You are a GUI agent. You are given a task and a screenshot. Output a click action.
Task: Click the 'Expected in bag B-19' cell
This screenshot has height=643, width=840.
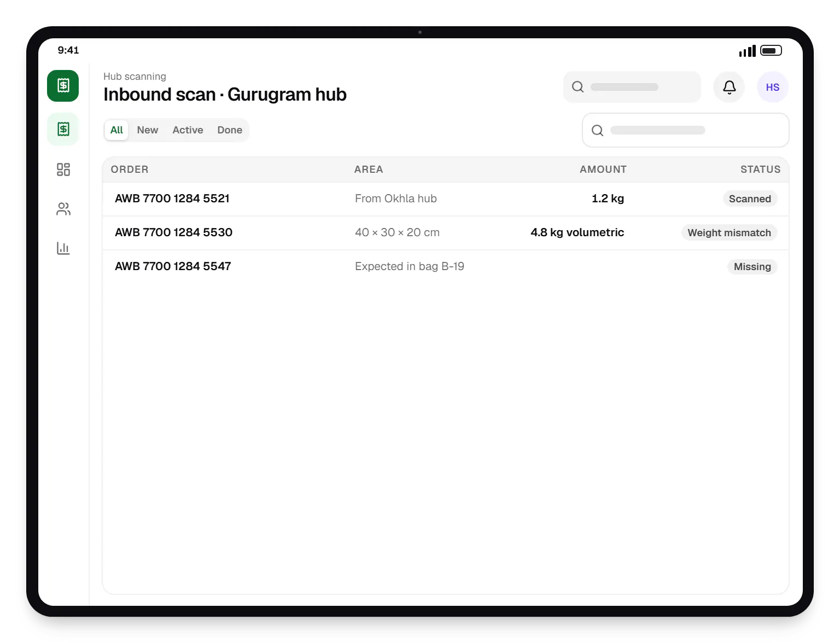(x=410, y=266)
